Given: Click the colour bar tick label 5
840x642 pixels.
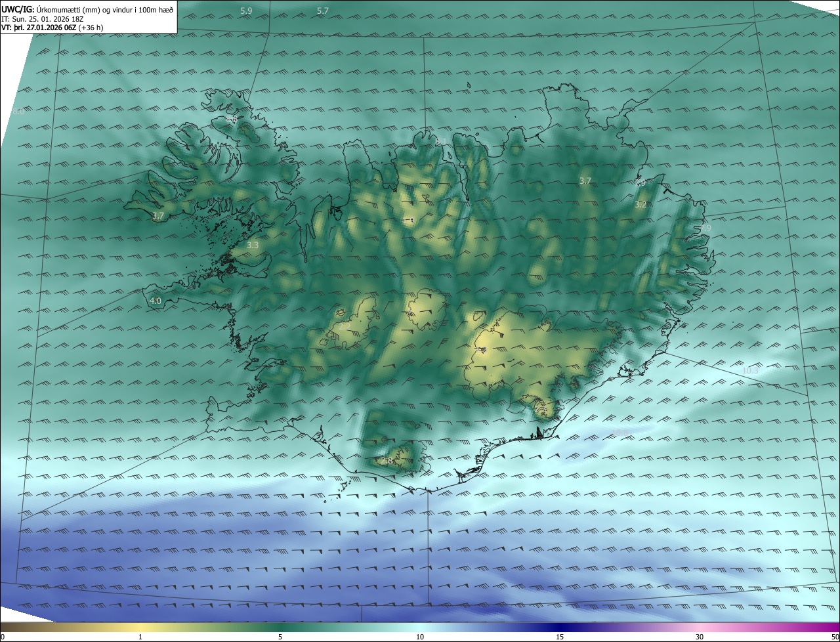Looking at the screenshot, I should tap(280, 637).
